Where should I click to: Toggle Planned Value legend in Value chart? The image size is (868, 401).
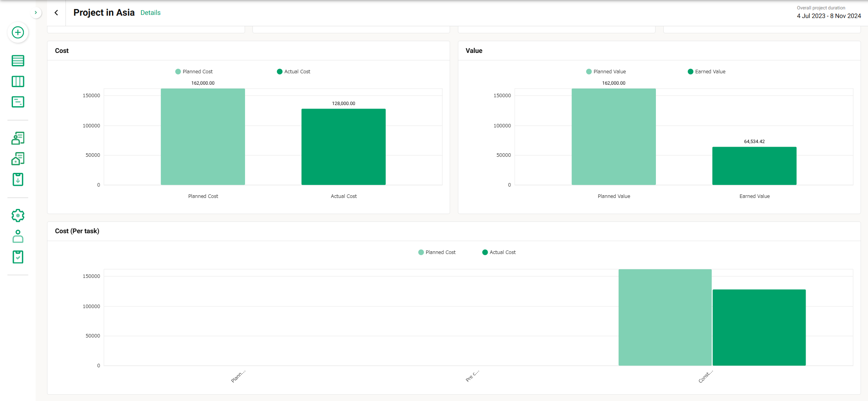coord(606,72)
